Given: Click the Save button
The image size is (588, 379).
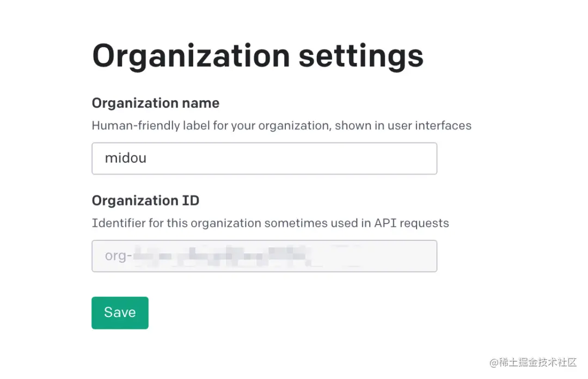Looking at the screenshot, I should point(120,313).
